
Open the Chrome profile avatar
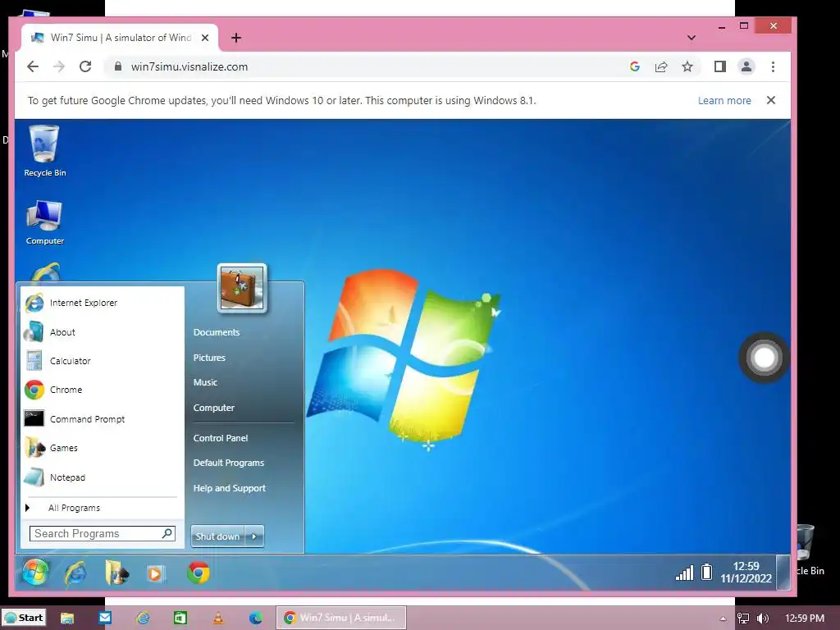click(x=746, y=66)
